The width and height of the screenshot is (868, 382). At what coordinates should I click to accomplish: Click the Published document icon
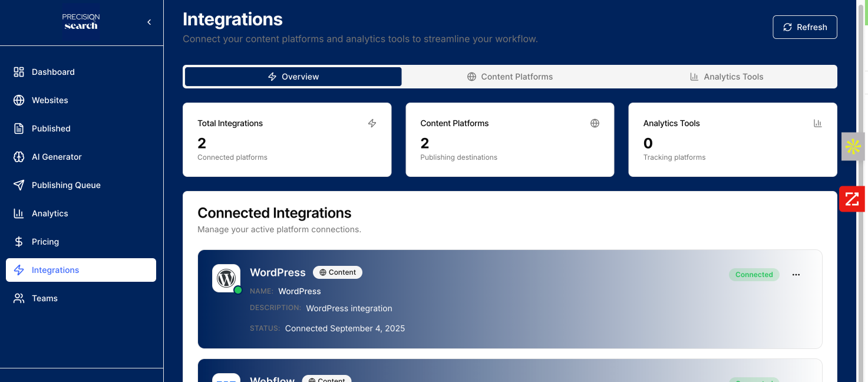(x=19, y=129)
